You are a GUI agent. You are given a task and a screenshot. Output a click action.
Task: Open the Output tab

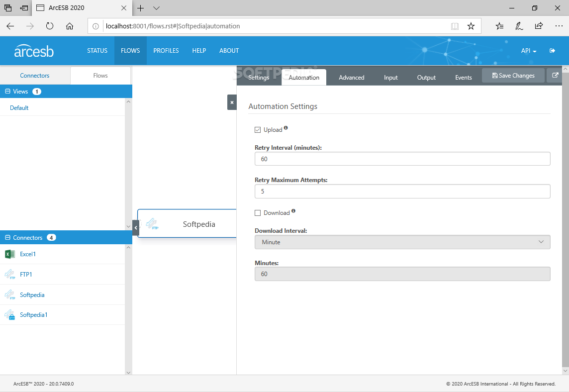[426, 77]
